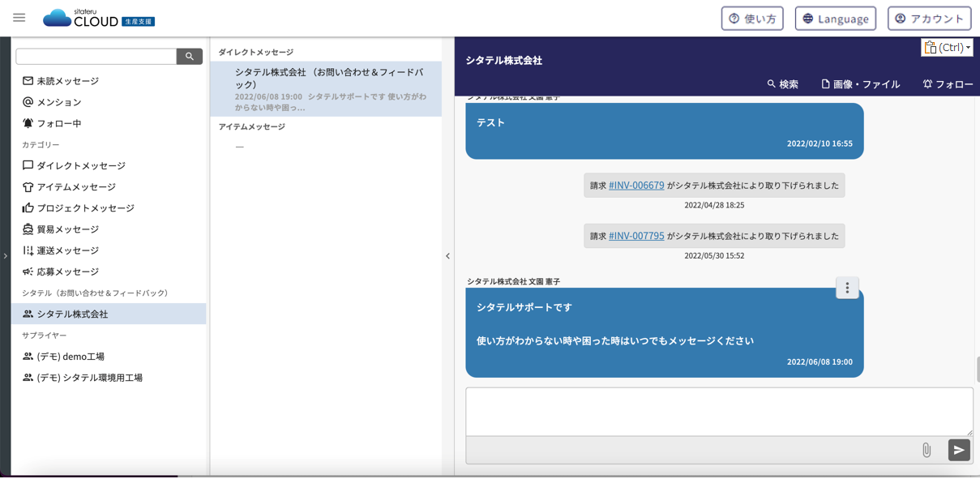
Task: Open invoice link #INV-006679
Action: 636,186
